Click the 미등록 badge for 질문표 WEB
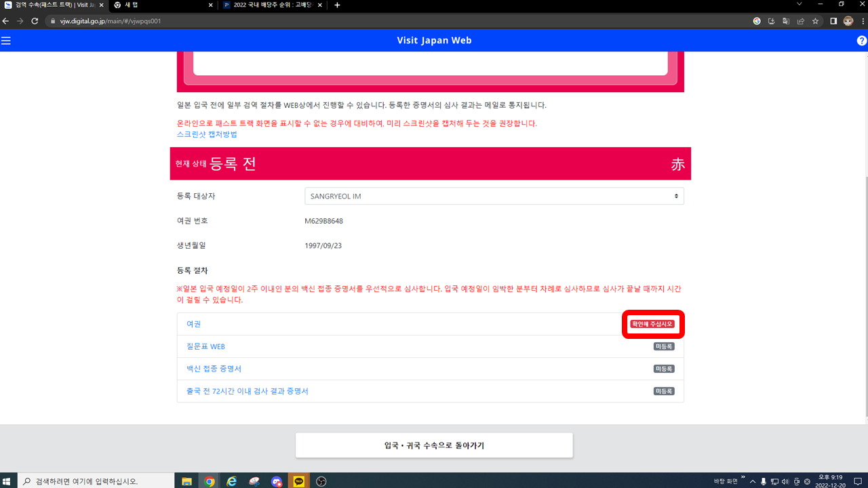Viewport: 868px width, 488px height. 664,346
